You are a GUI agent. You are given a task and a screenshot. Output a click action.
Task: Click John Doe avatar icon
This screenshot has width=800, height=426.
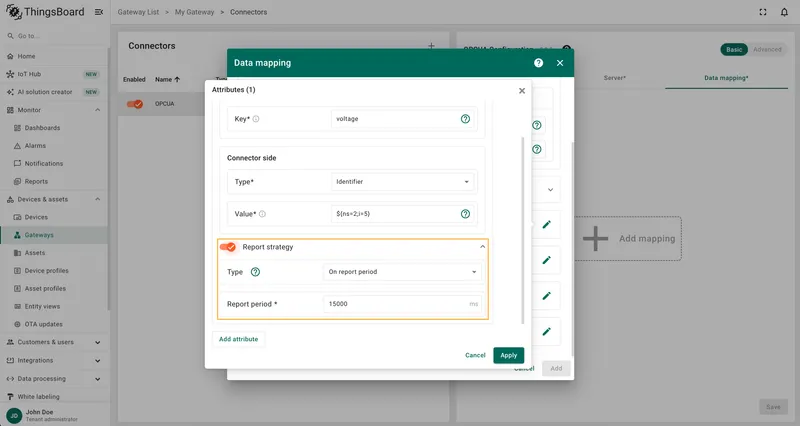tap(14, 415)
